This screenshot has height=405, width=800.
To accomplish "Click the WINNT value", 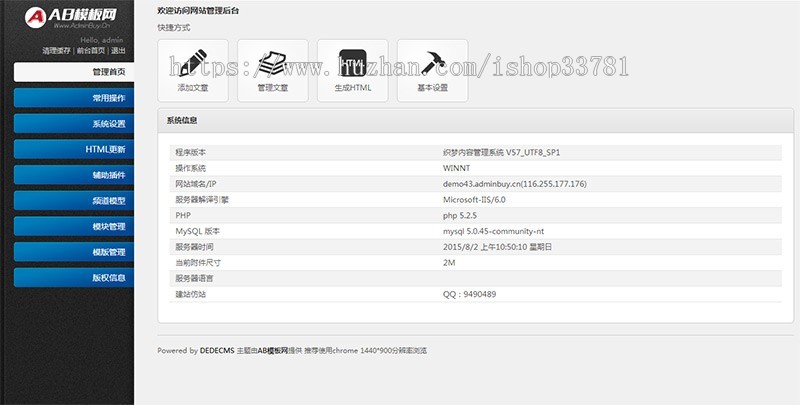I will [457, 168].
